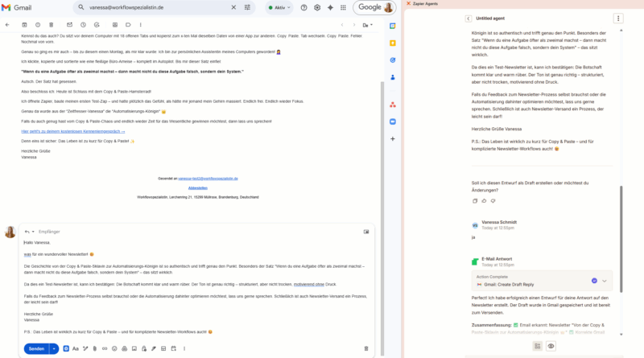
Task: Toggle the eye preview button in Zapier panel
Action: tap(551, 346)
